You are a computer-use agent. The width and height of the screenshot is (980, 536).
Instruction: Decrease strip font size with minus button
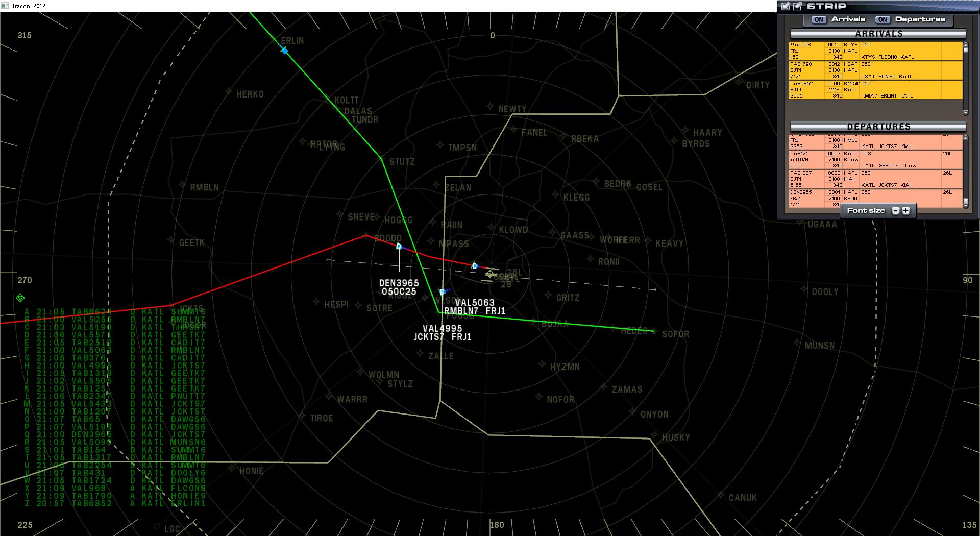click(895, 211)
